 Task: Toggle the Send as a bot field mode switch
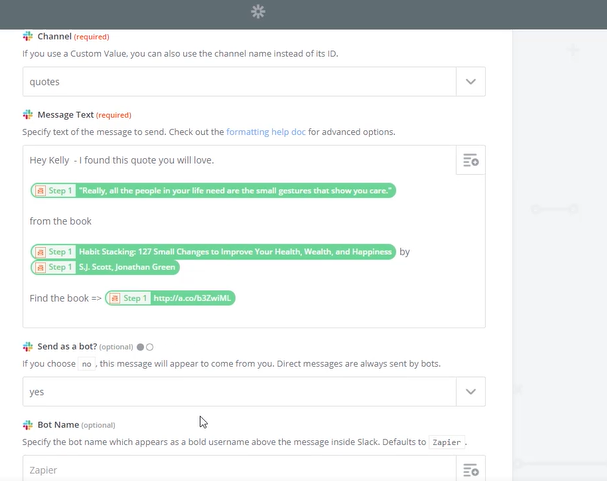pyautogui.click(x=145, y=347)
